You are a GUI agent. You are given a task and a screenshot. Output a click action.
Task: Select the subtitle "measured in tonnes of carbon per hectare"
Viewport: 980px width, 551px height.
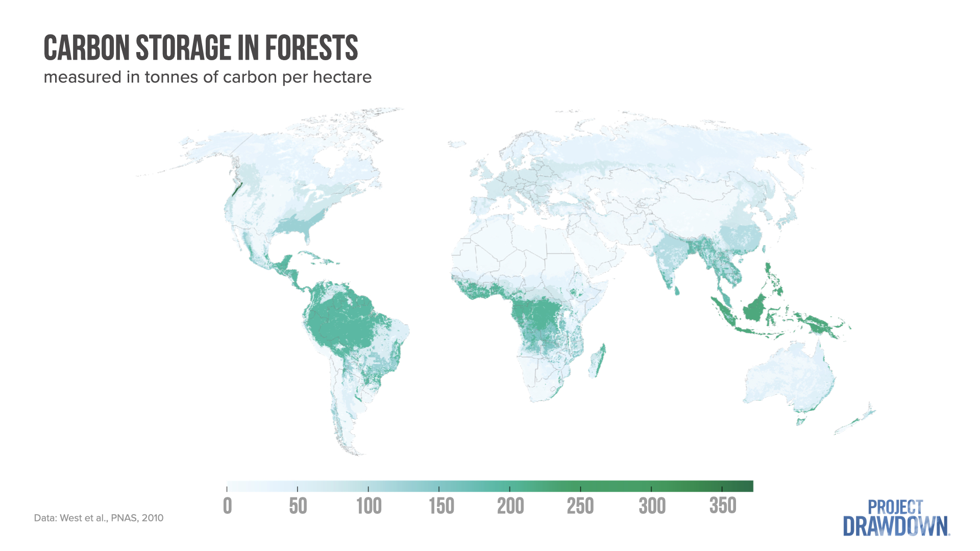[208, 77]
